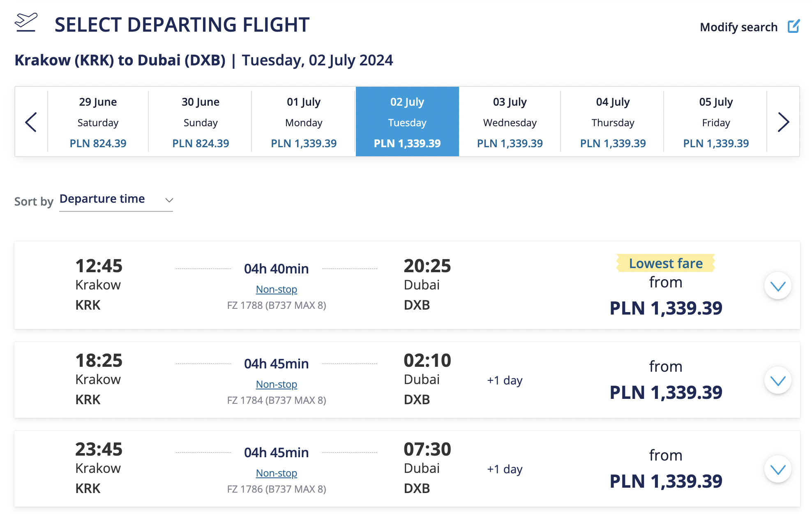Expand the 12:45 flight fare details
Image resolution: width=812 pixels, height=514 pixels.
point(777,286)
